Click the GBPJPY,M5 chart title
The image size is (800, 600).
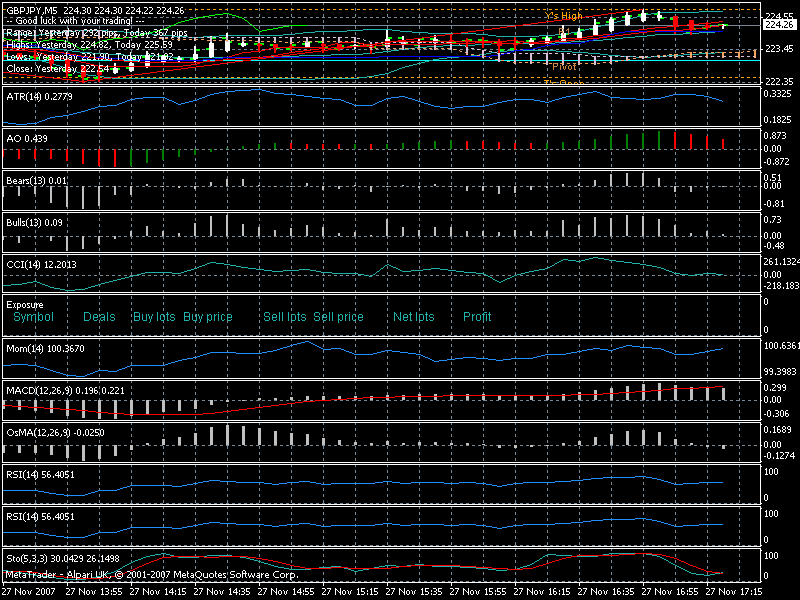tap(31, 10)
